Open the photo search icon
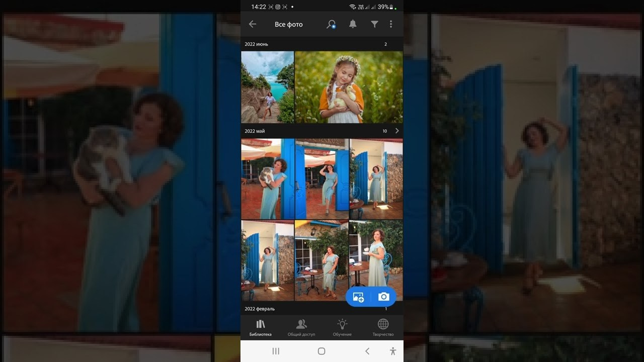The width and height of the screenshot is (644, 362). point(331,24)
